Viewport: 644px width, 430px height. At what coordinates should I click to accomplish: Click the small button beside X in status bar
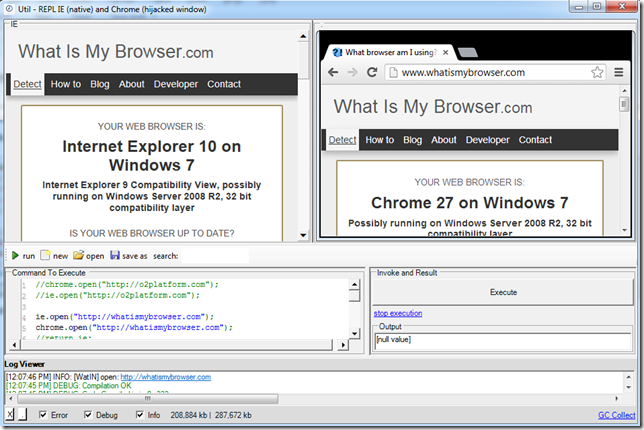[23, 414]
